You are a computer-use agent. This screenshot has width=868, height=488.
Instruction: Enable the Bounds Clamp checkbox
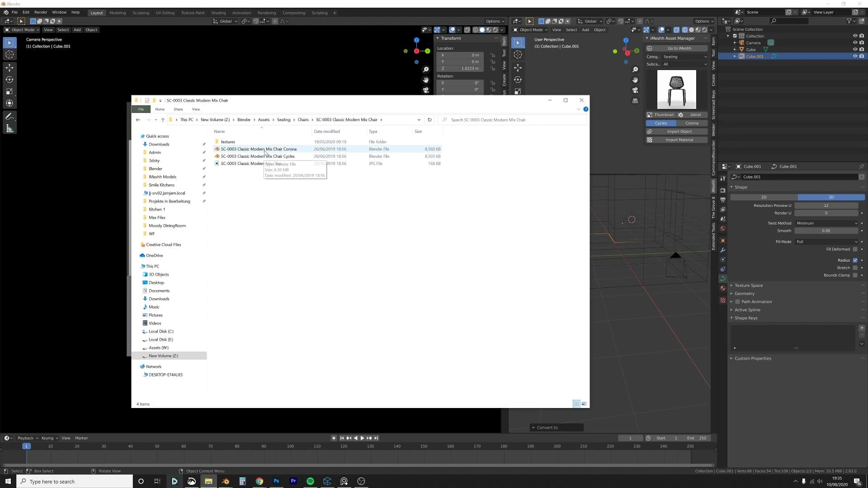click(x=855, y=275)
